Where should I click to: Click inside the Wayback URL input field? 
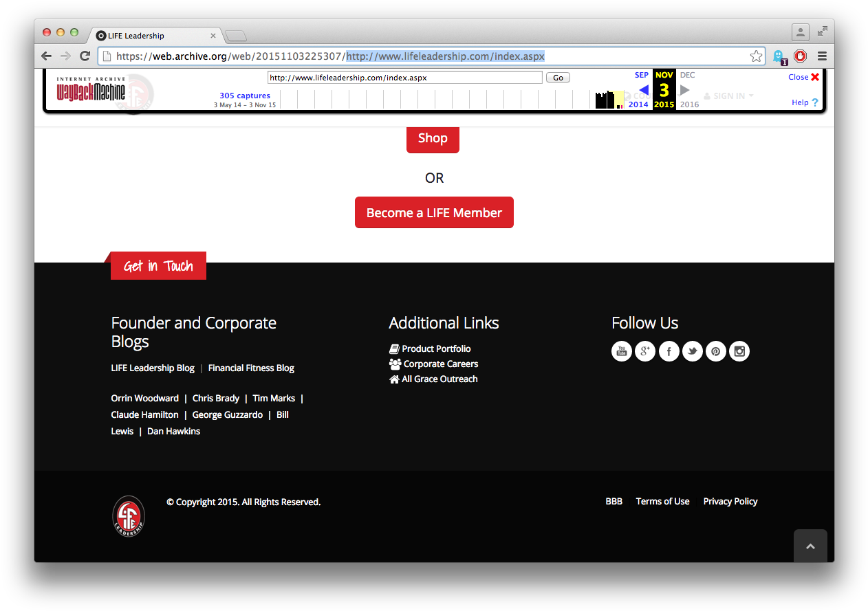[406, 77]
